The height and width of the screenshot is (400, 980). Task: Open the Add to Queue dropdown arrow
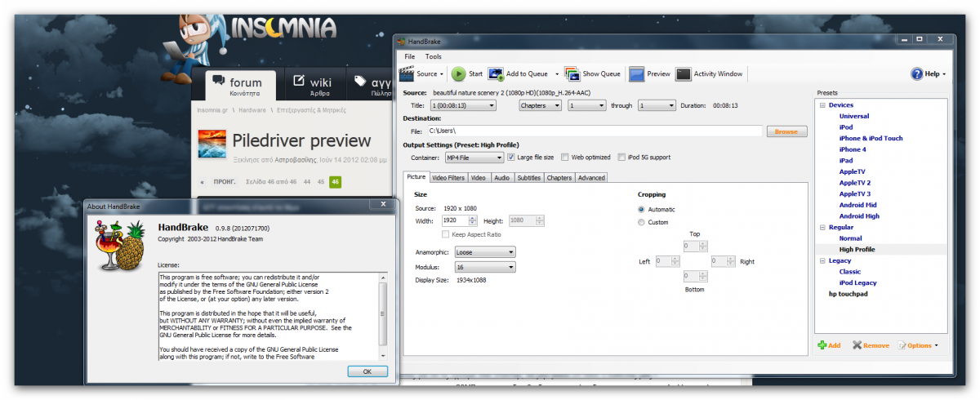tap(556, 74)
